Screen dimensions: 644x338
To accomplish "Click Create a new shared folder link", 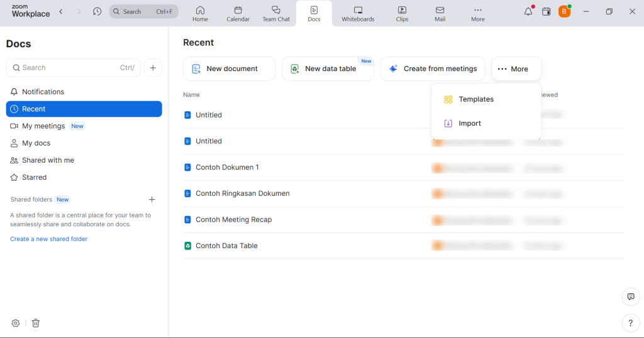I will pyautogui.click(x=48, y=239).
